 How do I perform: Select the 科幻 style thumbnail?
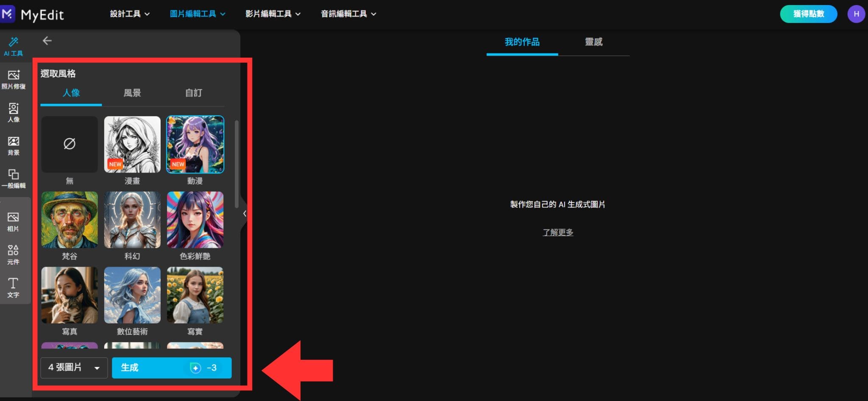pyautogui.click(x=132, y=220)
